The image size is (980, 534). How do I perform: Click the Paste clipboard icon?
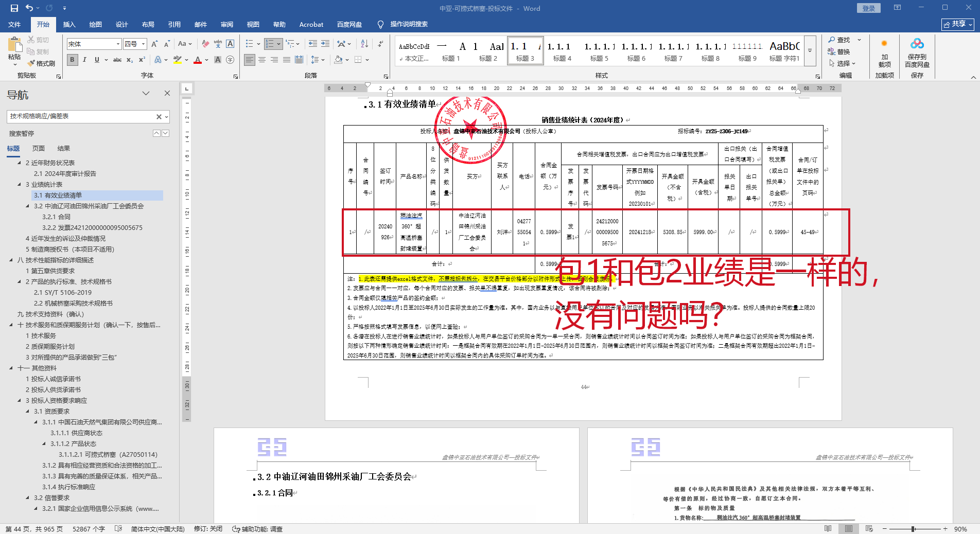(14, 44)
